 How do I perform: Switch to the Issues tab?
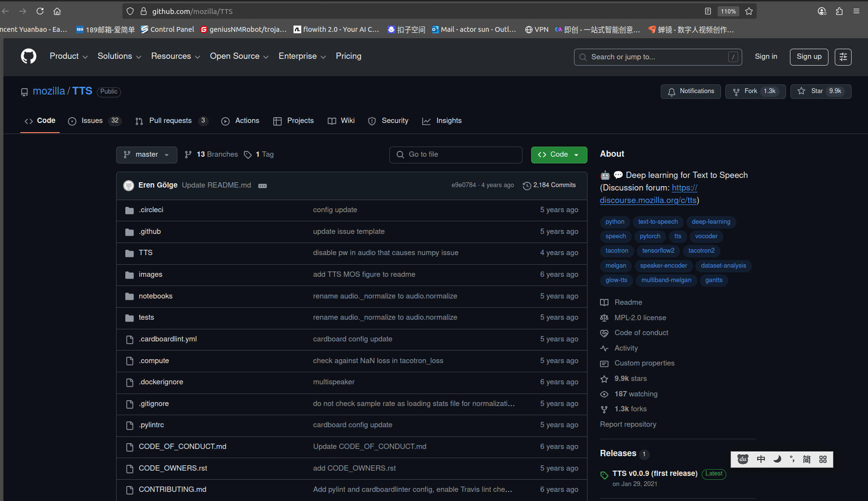pos(94,121)
